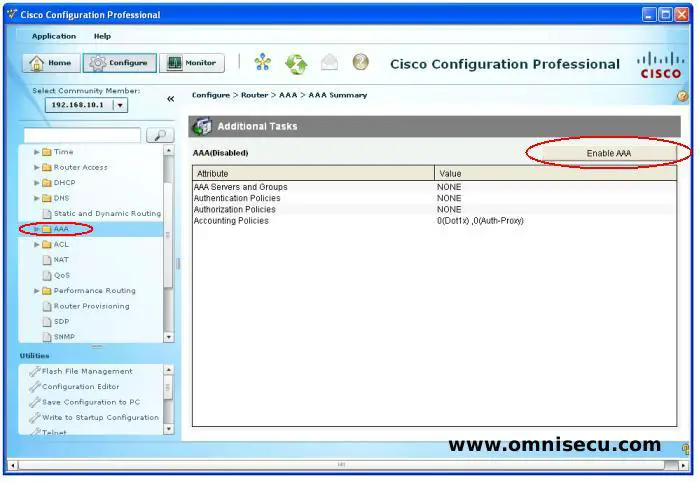Click the Value column header
699x483 pixels.
[555, 173]
